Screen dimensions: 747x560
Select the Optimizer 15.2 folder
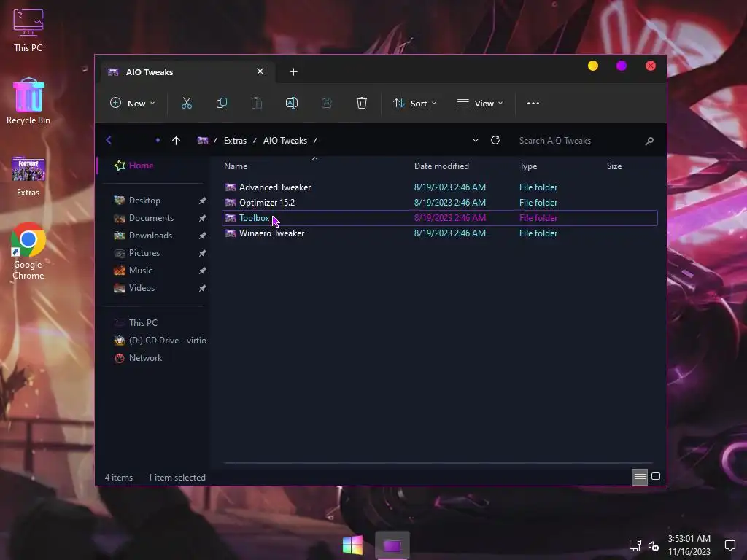[440, 203]
